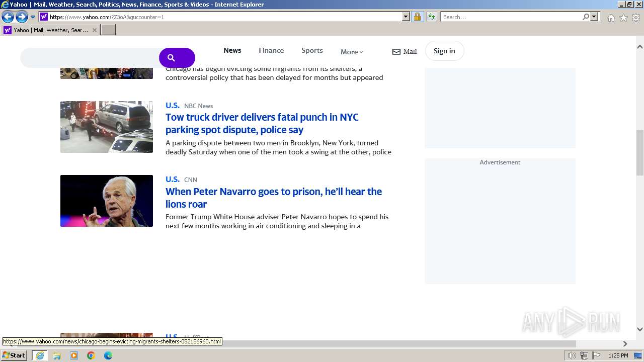Image resolution: width=644 pixels, height=362 pixels.
Task: Open the Chicago migrants story snippet text
Action: pos(274,73)
